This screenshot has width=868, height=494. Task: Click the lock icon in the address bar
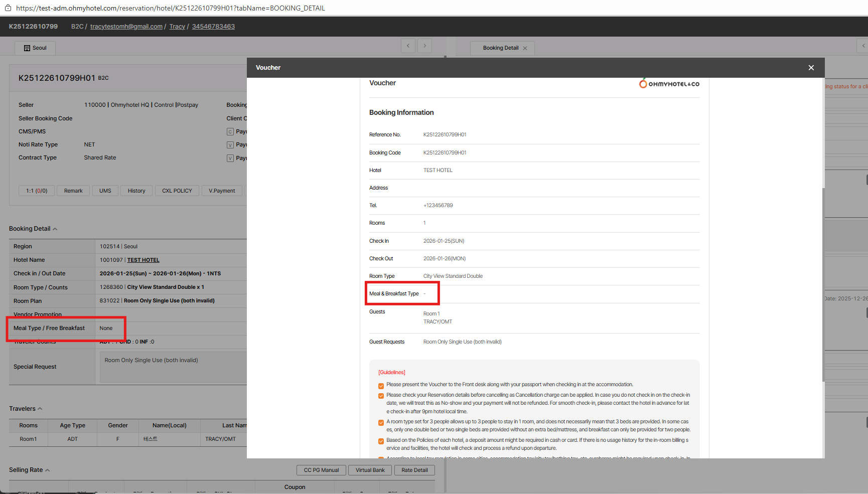(x=8, y=8)
